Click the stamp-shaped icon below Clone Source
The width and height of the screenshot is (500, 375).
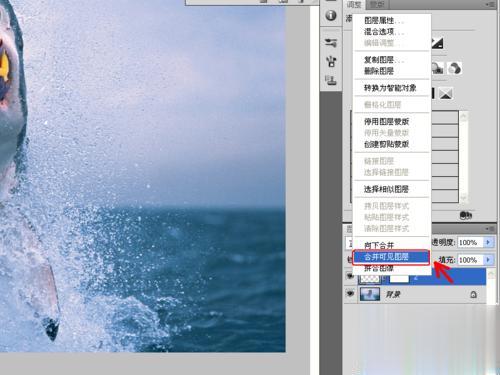pos(331,80)
